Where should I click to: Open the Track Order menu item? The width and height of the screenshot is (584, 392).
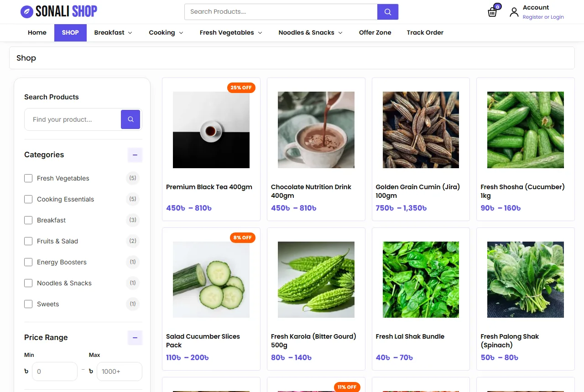[425, 32]
